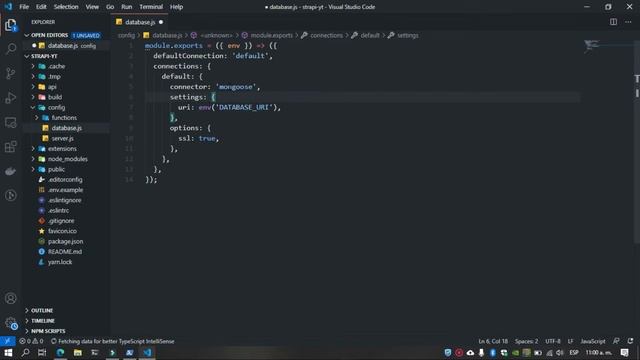Open README.md file

click(x=64, y=251)
